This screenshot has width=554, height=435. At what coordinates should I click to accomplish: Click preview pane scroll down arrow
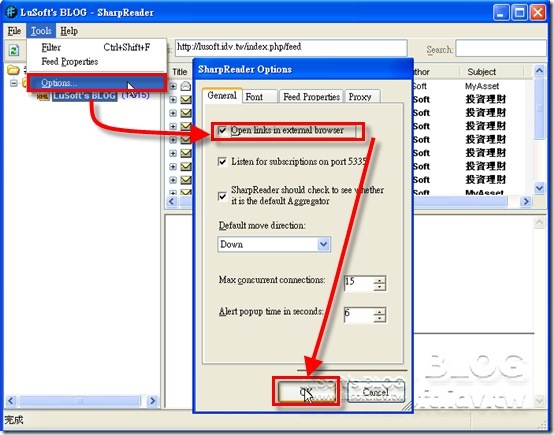click(540, 400)
